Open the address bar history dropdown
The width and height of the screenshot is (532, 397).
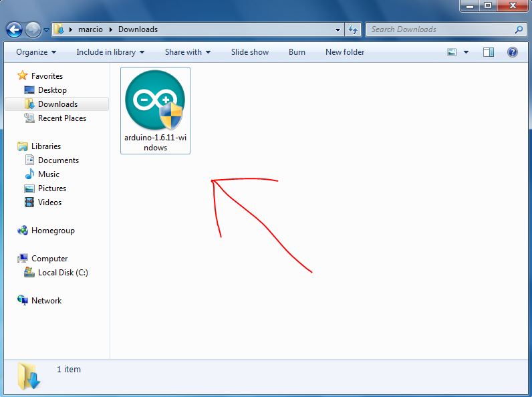click(x=338, y=29)
